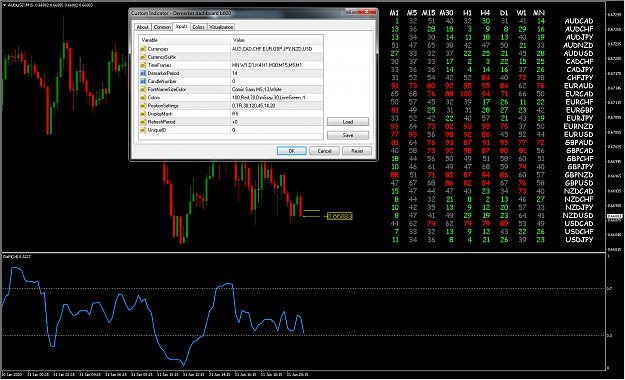Click the 'M30' dashboard column header
The height and width of the screenshot is (380, 625).
coord(446,13)
